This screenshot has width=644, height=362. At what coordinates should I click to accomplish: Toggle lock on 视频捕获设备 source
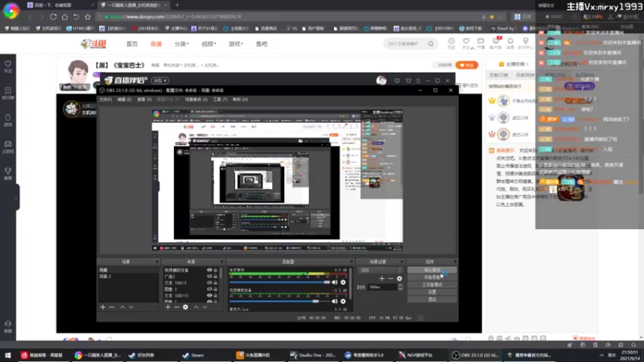(215, 270)
